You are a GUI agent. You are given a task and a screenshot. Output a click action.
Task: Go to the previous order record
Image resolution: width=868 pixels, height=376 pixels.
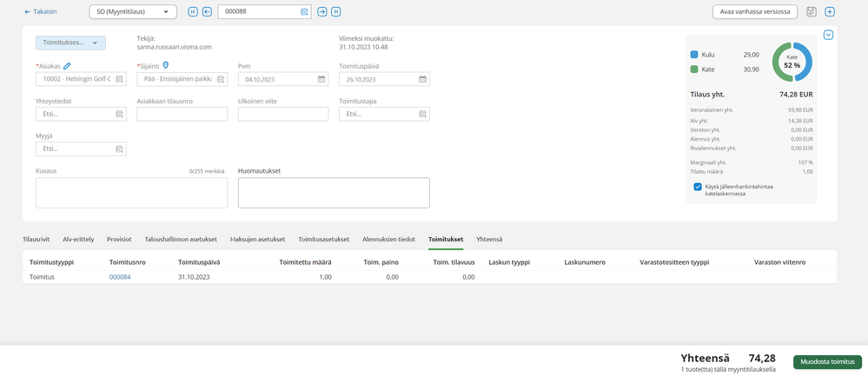pos(207,11)
